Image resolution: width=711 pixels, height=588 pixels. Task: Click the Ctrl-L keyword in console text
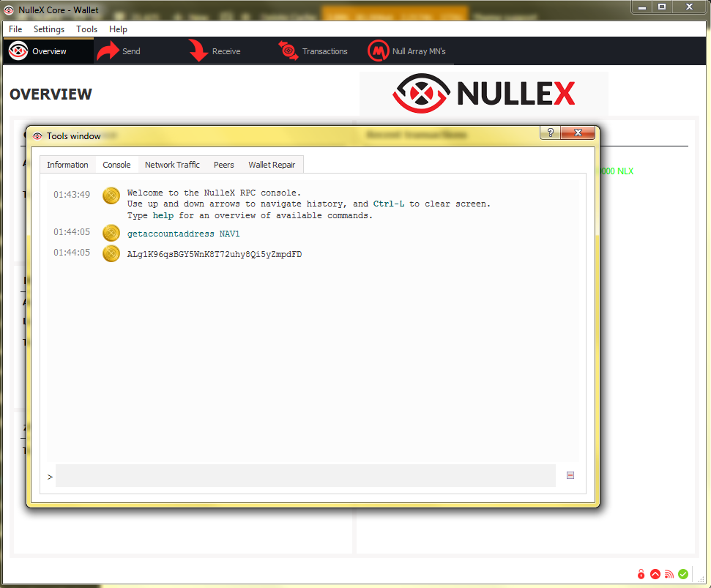click(x=389, y=204)
